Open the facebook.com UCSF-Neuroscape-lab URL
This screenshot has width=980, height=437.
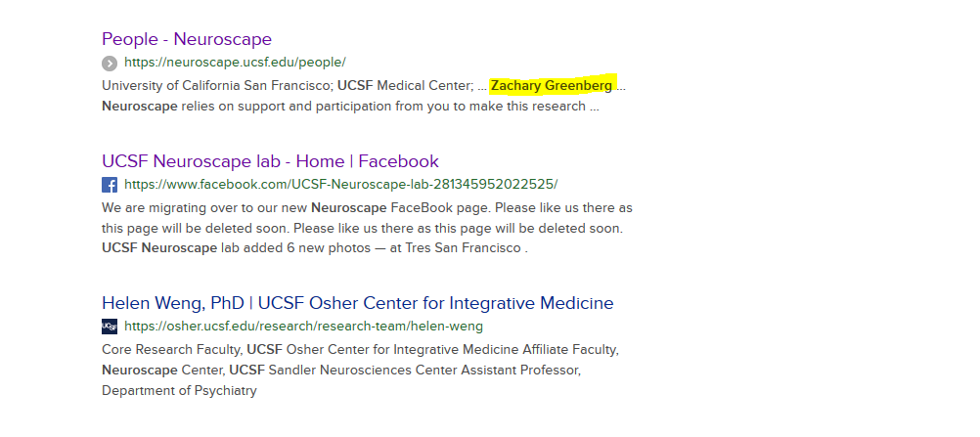(x=341, y=185)
